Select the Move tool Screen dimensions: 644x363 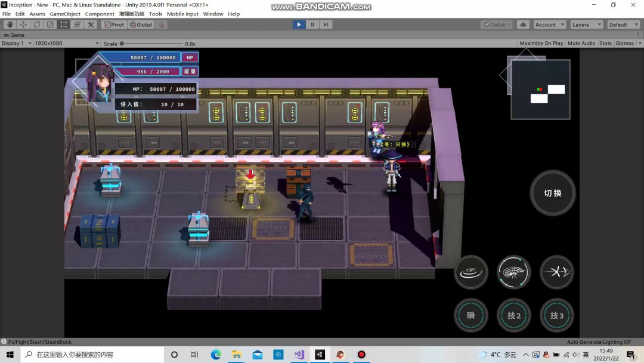pos(23,24)
